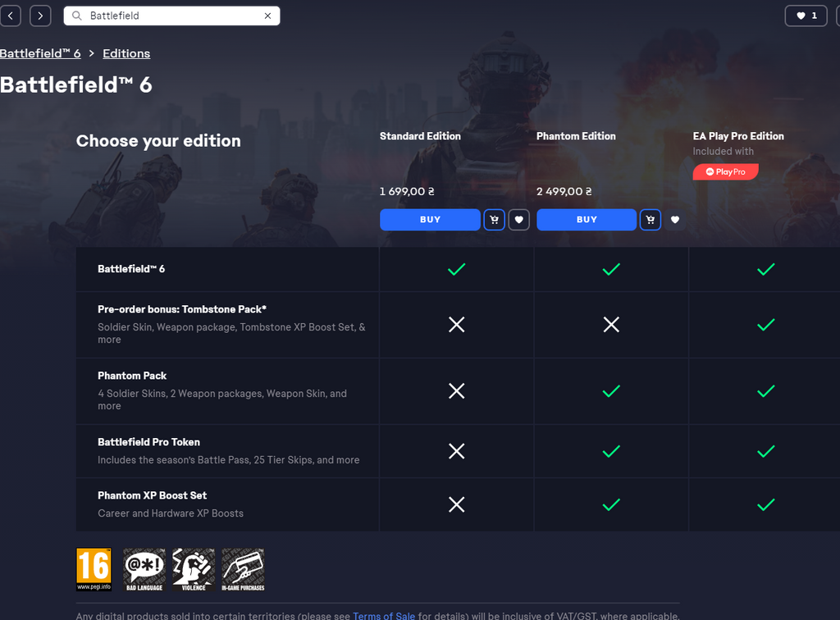Wishlist the Phantom Edition

pyautogui.click(x=675, y=220)
